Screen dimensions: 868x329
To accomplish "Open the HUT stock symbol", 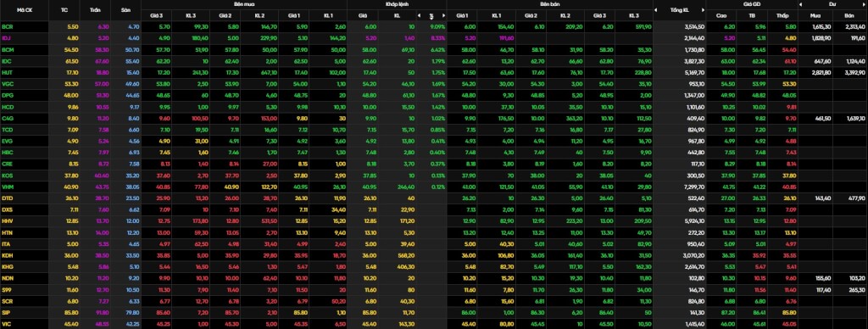I will click(x=7, y=72).
